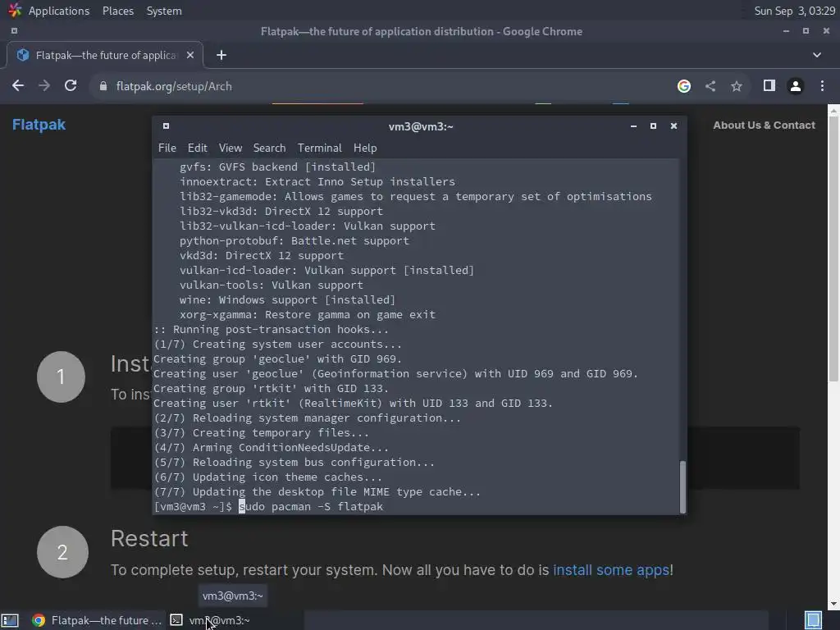Follow the install some apps link
Screen dimensions: 840x630
(x=610, y=570)
